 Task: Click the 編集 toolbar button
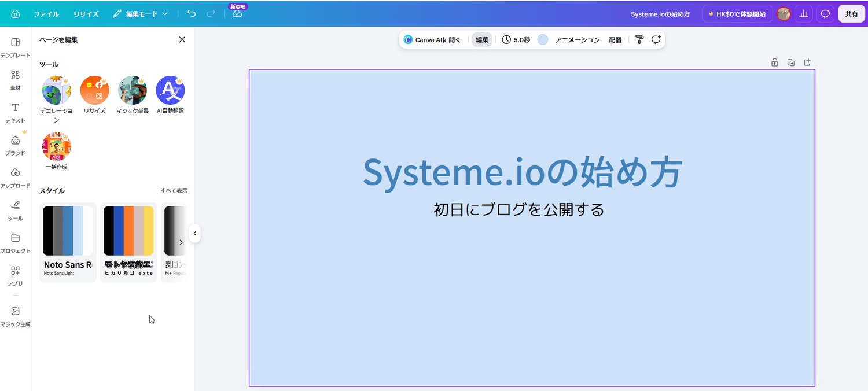(482, 40)
